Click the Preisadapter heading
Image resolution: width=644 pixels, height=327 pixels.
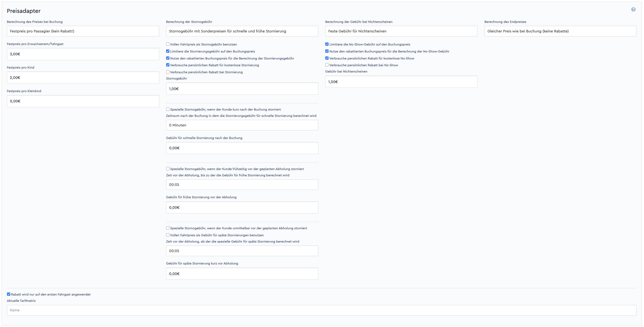tap(24, 11)
